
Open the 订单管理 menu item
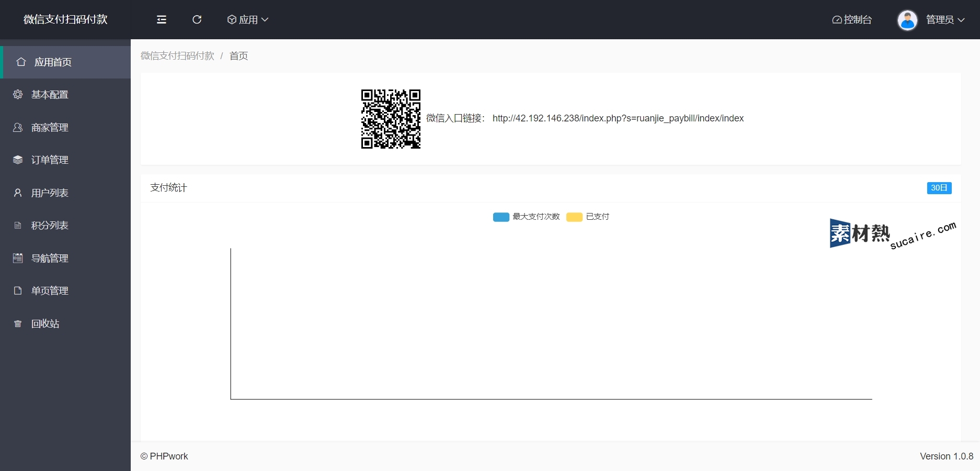(65, 160)
